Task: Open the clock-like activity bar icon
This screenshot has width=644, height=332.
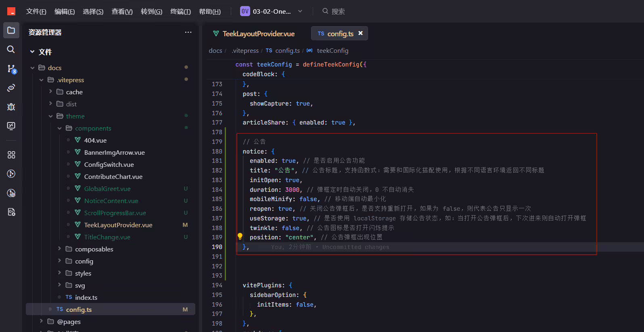Action: point(11,193)
